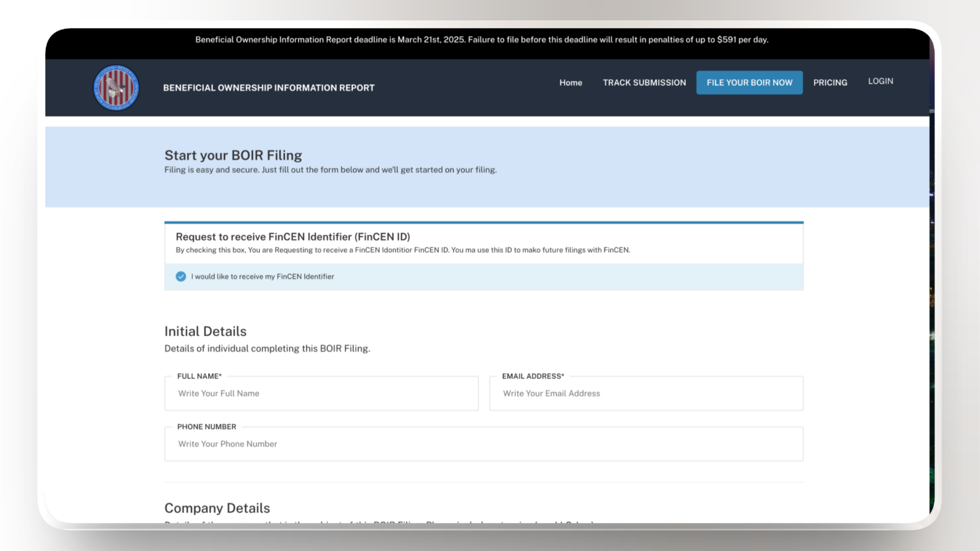Click the circular eagle seal logo
980x551 pixels.
coord(116,88)
